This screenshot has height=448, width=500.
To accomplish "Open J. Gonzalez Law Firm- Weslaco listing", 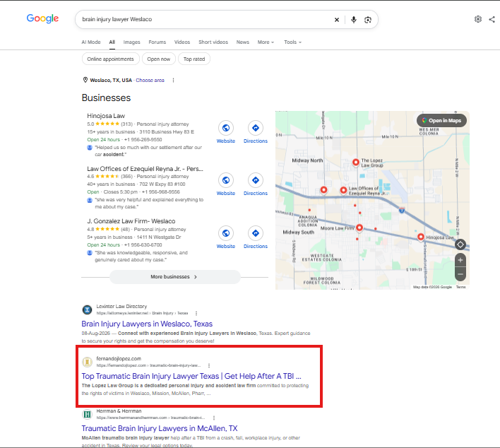I will tap(131, 221).
